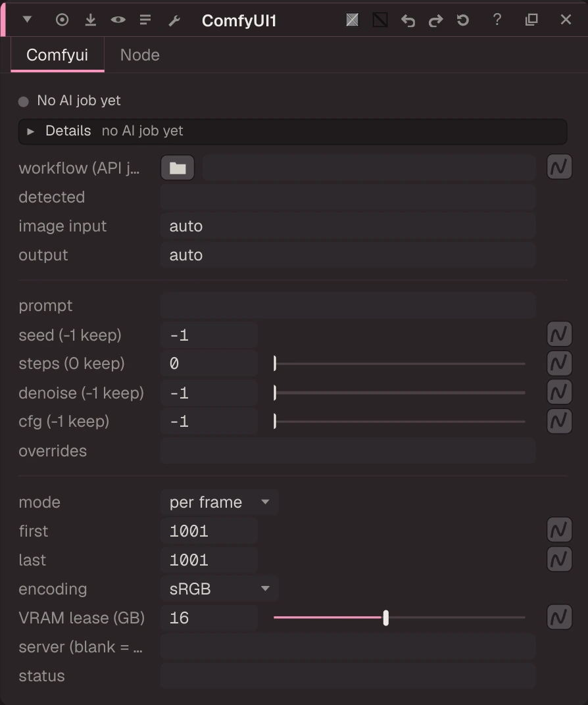
Task: Browse workflow file with folder button
Action: coord(178,168)
